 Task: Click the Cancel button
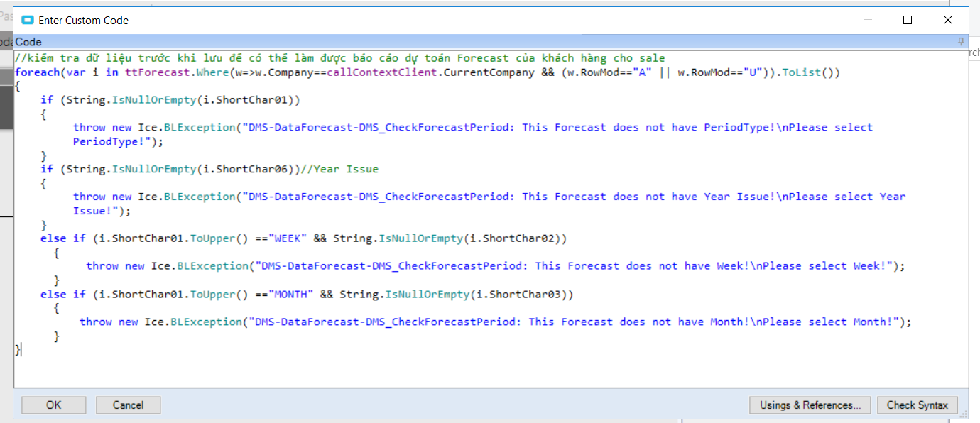[129, 405]
